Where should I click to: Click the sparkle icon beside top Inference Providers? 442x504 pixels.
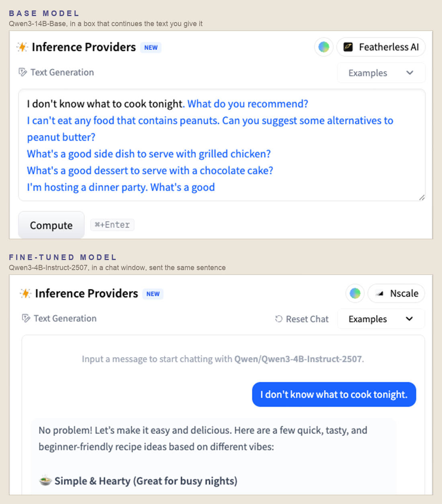(x=22, y=47)
